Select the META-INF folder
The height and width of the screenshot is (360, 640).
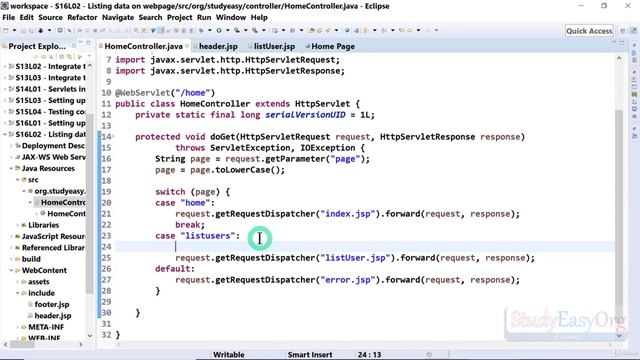tap(46, 327)
